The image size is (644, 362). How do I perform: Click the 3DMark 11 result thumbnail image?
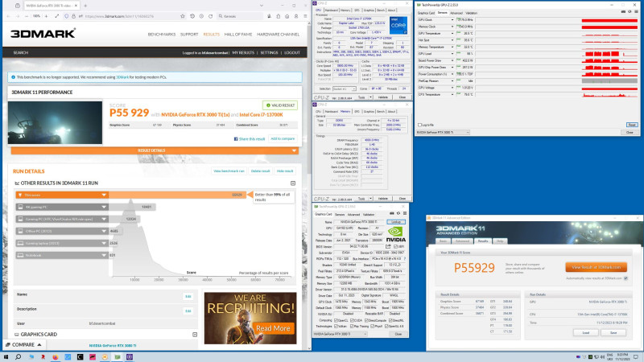coord(55,123)
